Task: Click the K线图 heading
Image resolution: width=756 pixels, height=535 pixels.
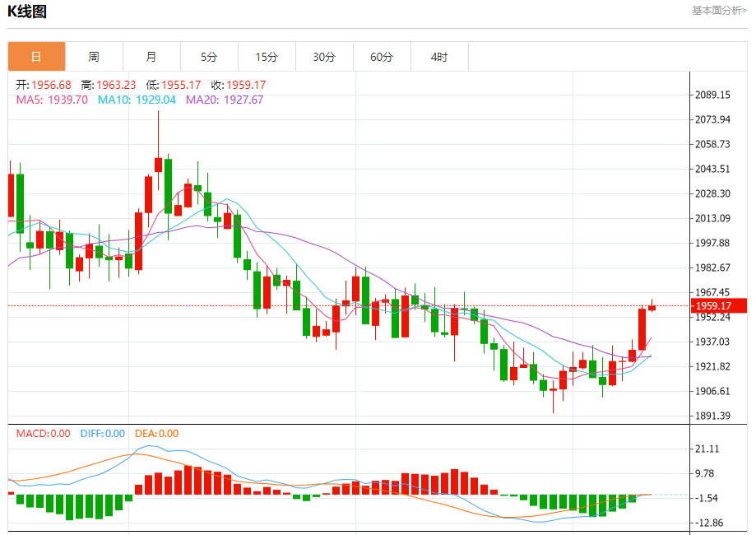Action: (27, 11)
